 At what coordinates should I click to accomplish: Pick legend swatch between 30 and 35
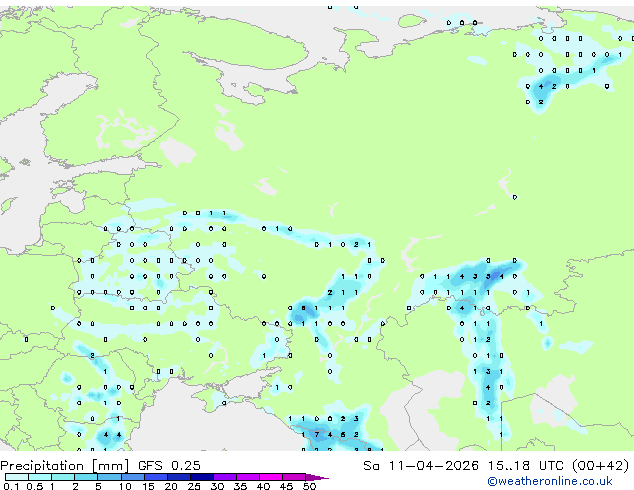tap(225, 477)
